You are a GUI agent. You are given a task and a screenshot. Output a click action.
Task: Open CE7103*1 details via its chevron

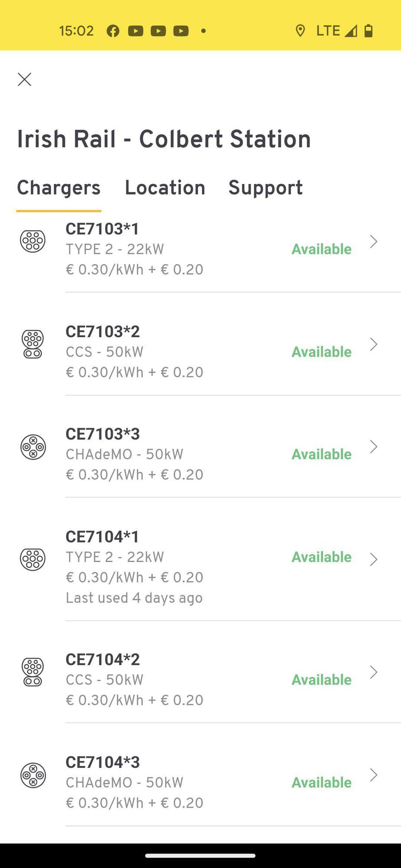pyautogui.click(x=373, y=241)
